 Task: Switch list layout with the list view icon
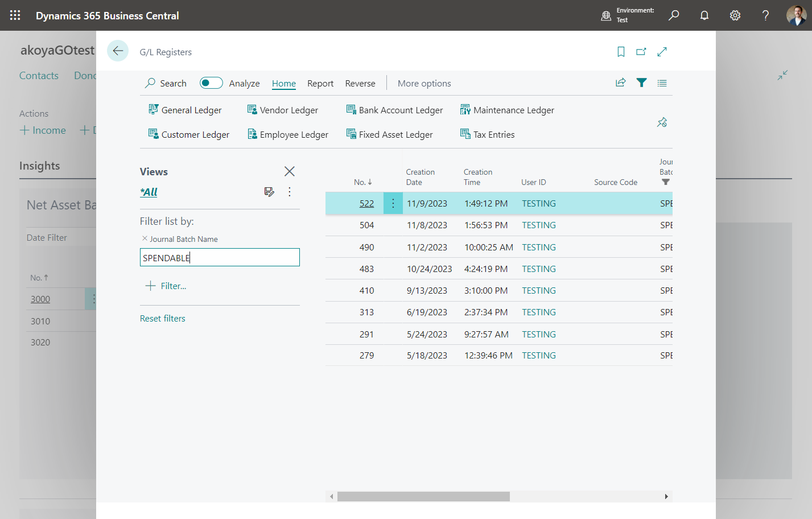point(662,83)
